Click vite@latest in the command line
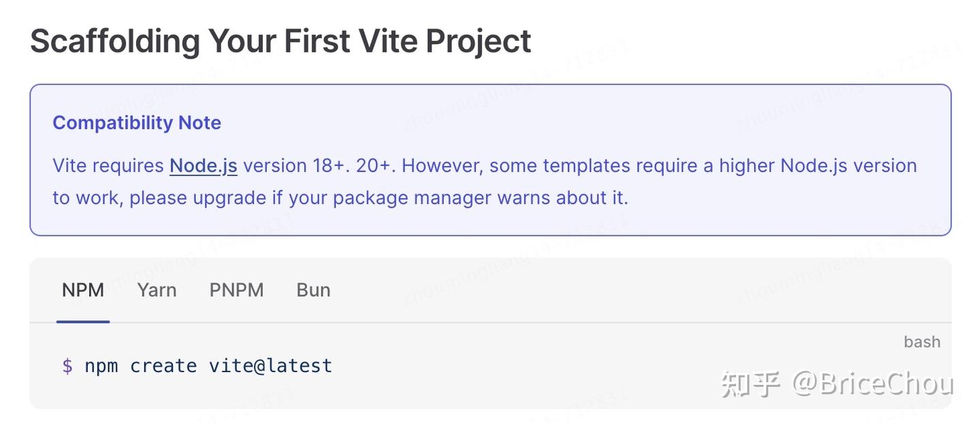This screenshot has height=423, width=980. [270, 366]
